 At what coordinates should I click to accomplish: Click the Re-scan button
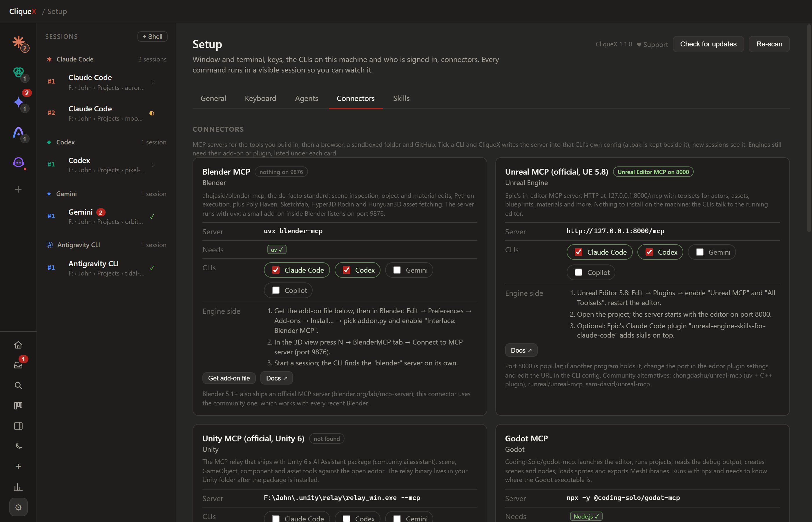(x=769, y=44)
